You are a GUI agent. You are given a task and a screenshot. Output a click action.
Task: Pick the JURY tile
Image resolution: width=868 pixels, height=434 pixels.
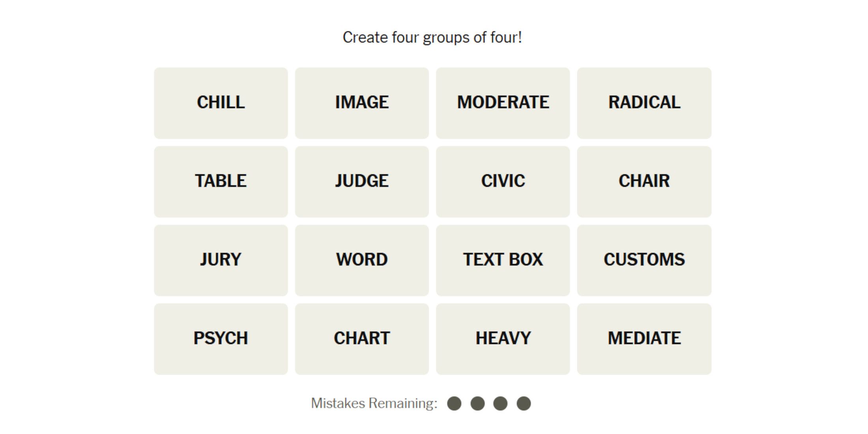pyautogui.click(x=221, y=260)
